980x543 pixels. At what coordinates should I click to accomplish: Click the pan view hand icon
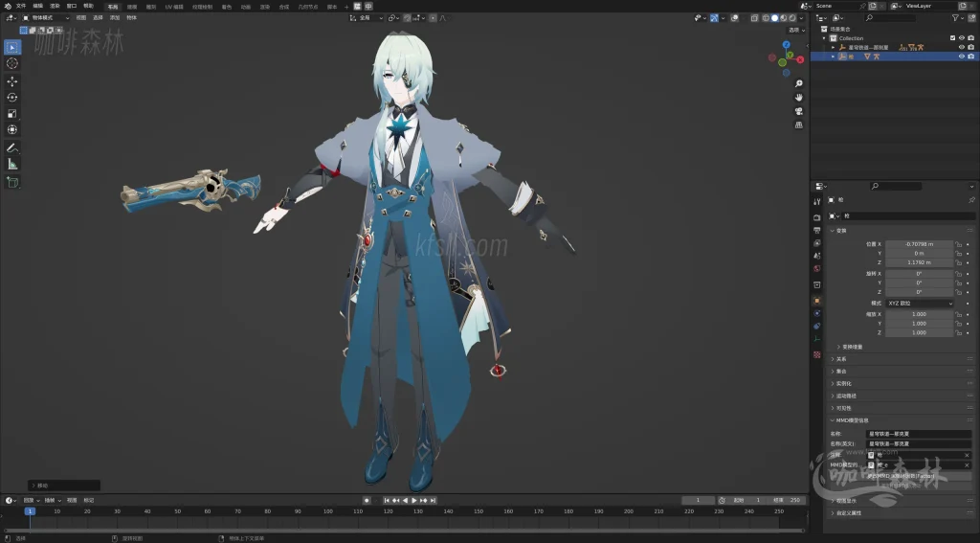tap(799, 97)
